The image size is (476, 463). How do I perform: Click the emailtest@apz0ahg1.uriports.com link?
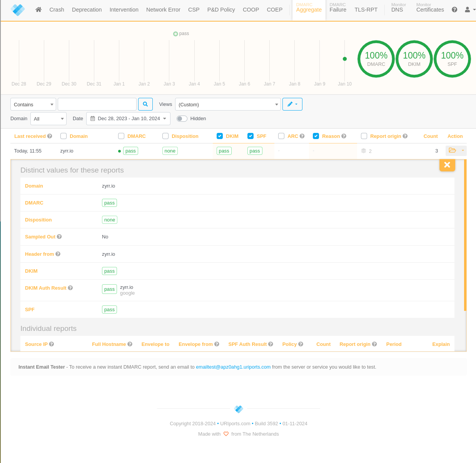point(233,367)
